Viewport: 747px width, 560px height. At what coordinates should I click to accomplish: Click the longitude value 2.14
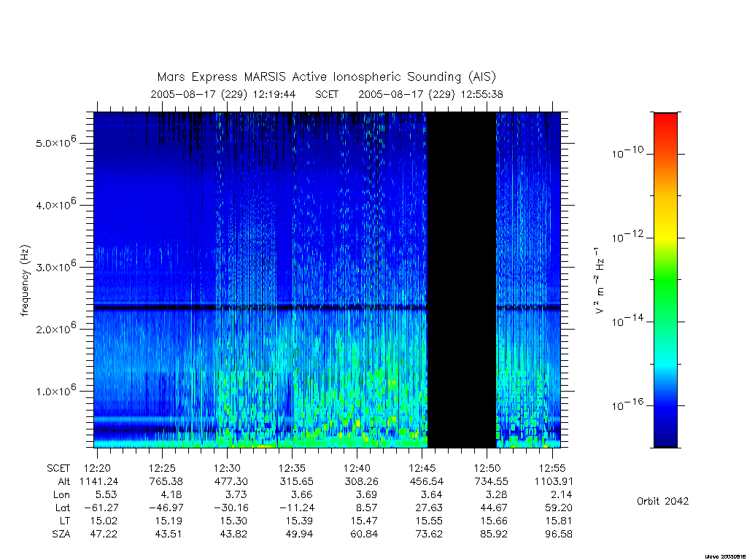(561, 495)
